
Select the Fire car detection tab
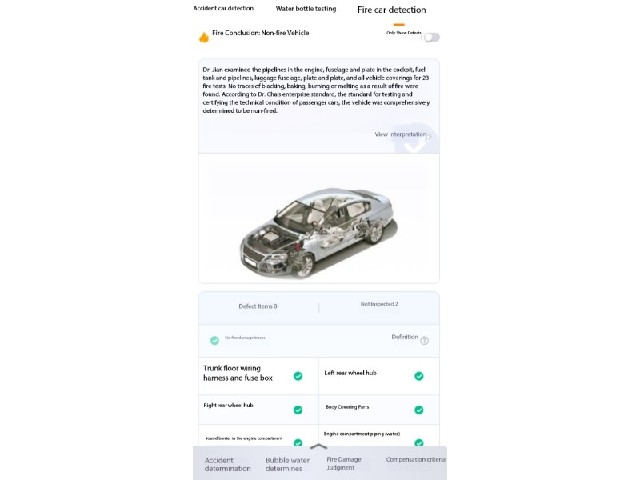391,10
